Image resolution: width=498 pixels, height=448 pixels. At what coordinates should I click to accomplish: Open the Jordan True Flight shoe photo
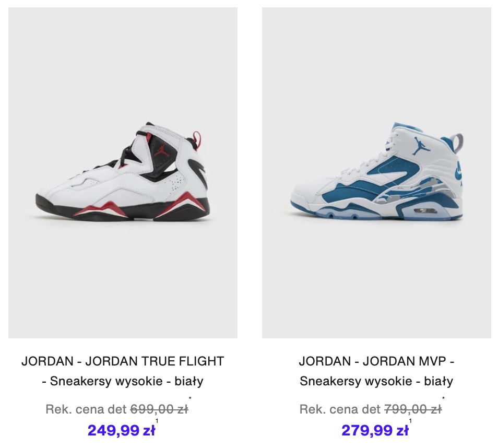pos(123,172)
